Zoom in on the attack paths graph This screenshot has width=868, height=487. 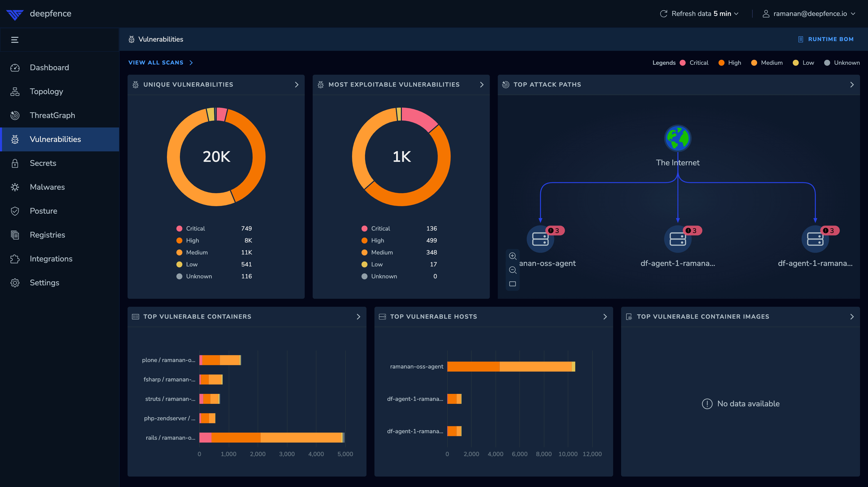512,256
